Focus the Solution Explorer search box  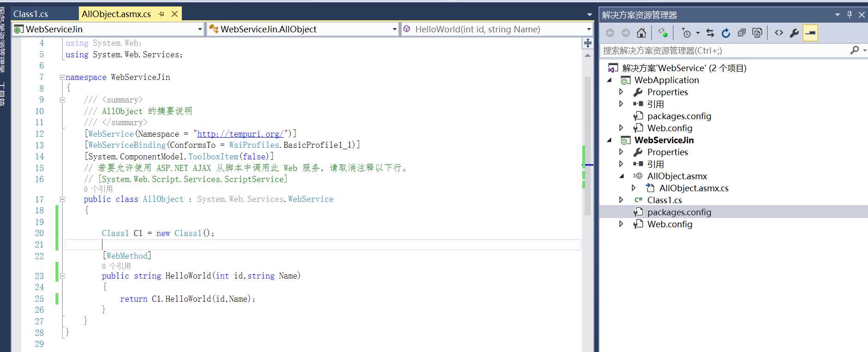point(724,50)
